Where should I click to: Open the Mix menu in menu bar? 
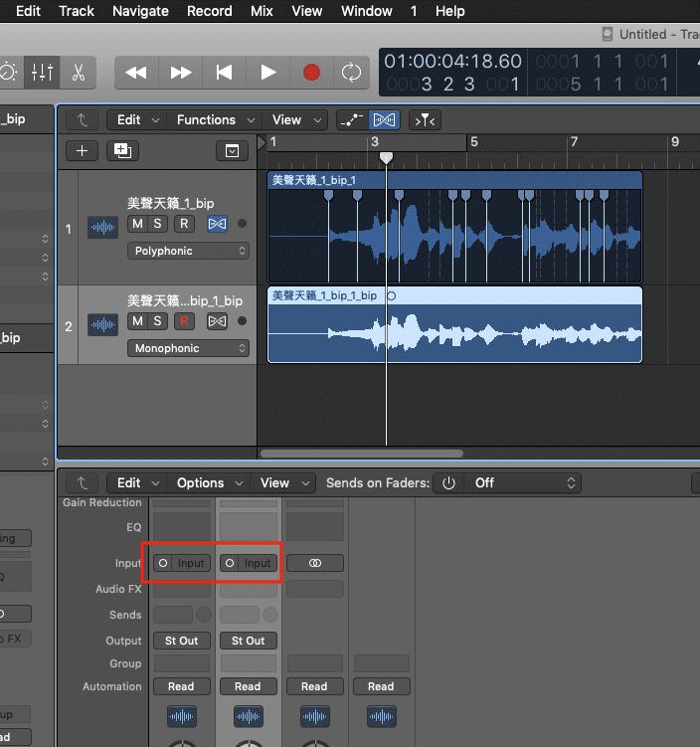click(262, 11)
